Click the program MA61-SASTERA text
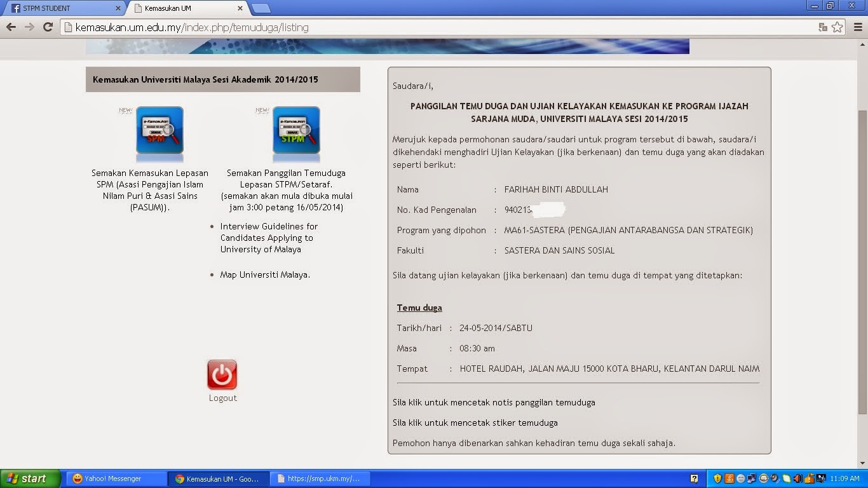The width and height of the screenshot is (868, 488). point(628,230)
